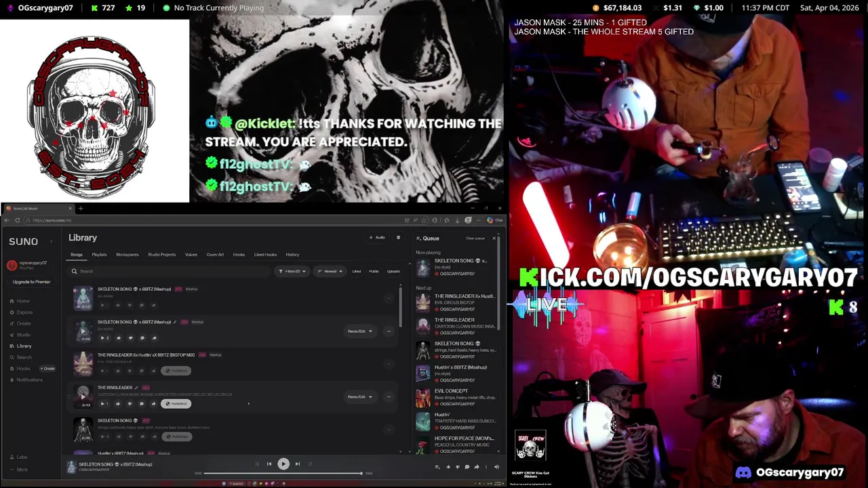
Task: Click Upgrade to Premier button
Action: coord(31,282)
